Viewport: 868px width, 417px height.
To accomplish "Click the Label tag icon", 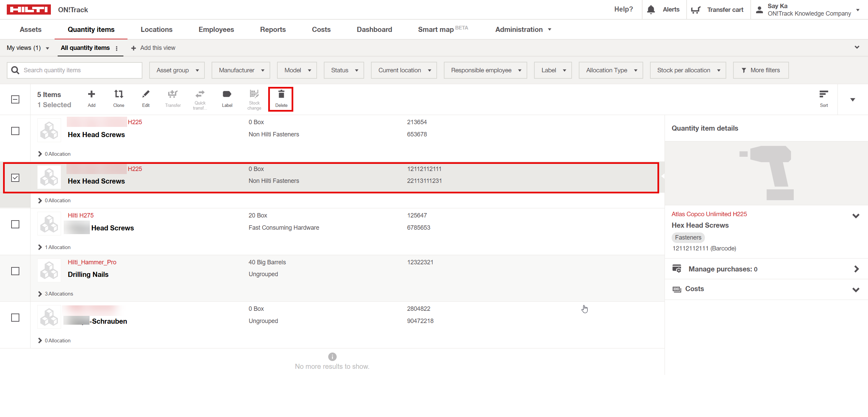I will 227,95.
